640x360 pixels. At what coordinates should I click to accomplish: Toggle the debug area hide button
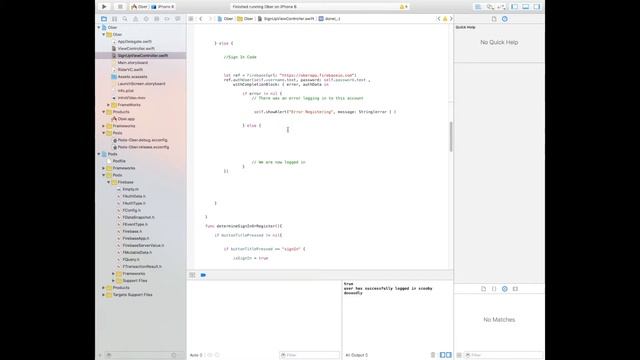192,275
